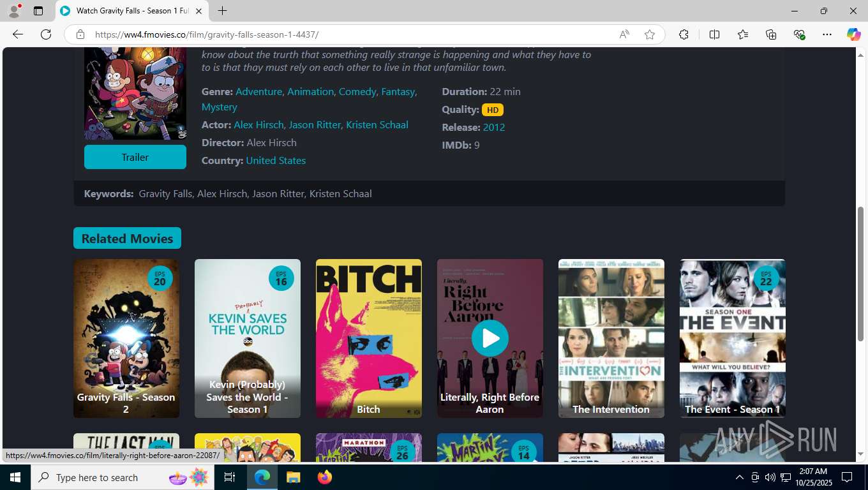This screenshot has width=868, height=490.
Task: Open the notification center
Action: (847, 477)
